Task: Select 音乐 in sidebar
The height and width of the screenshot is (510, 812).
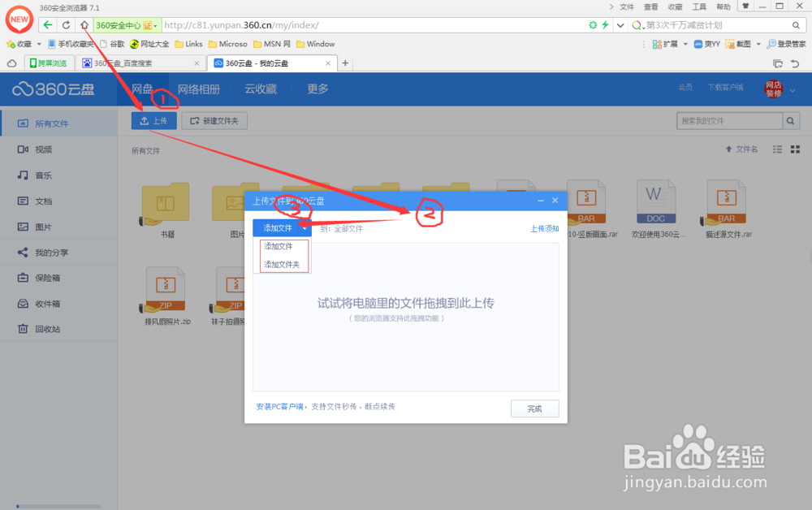Action: click(59, 175)
